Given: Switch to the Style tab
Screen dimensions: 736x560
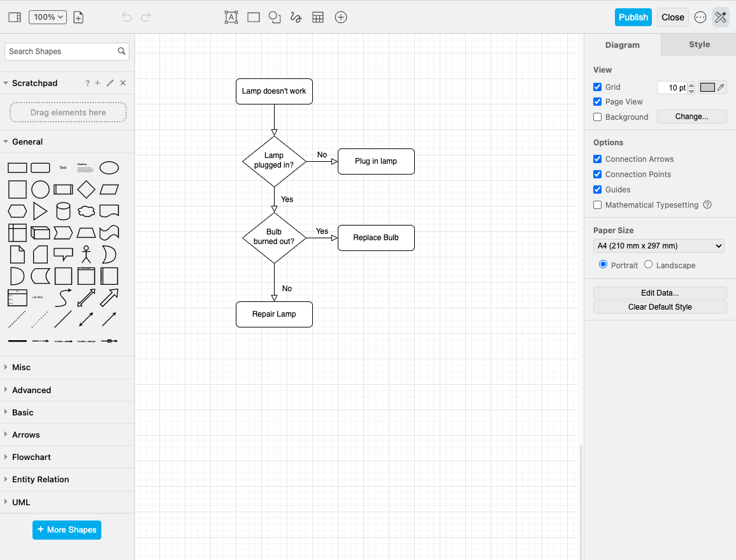Looking at the screenshot, I should tap(699, 45).
